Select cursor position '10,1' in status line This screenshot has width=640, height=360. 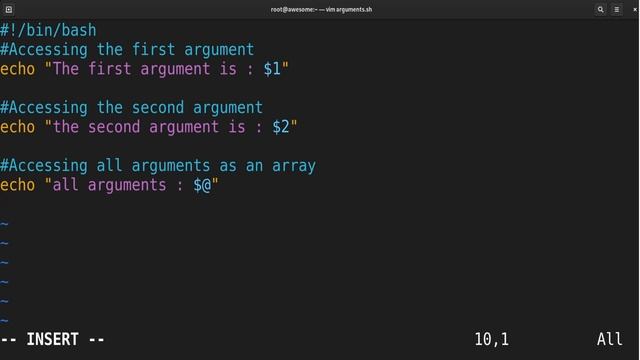(x=491, y=339)
